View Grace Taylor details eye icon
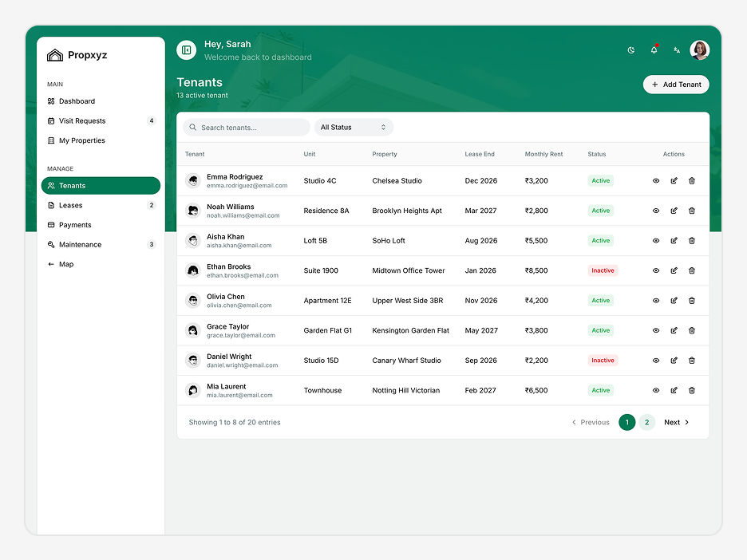 point(656,330)
